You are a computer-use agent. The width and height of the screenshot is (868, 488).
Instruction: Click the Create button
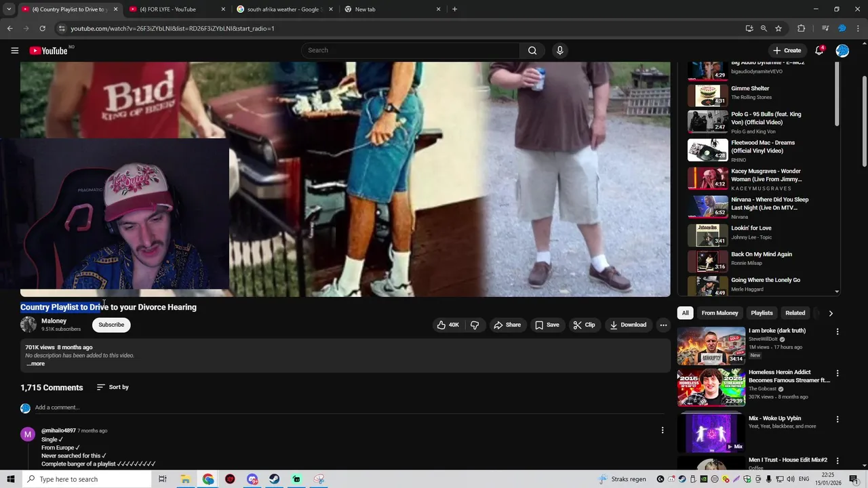(x=787, y=50)
